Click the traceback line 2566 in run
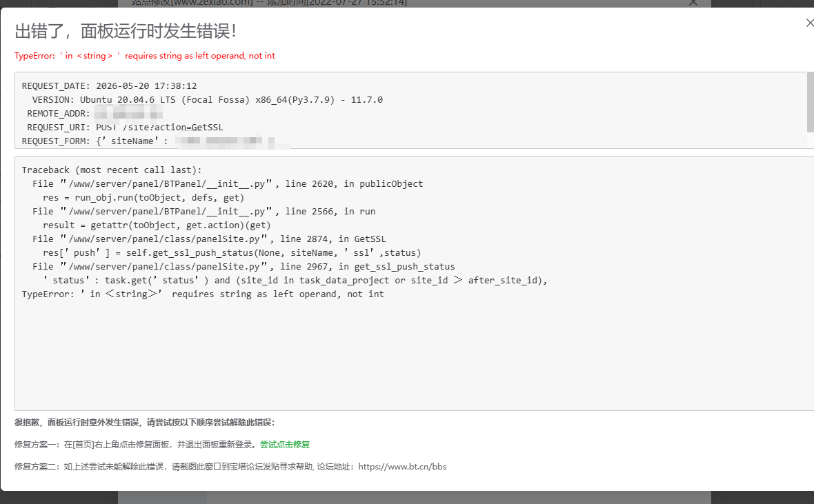This screenshot has width=814, height=504. (x=203, y=211)
